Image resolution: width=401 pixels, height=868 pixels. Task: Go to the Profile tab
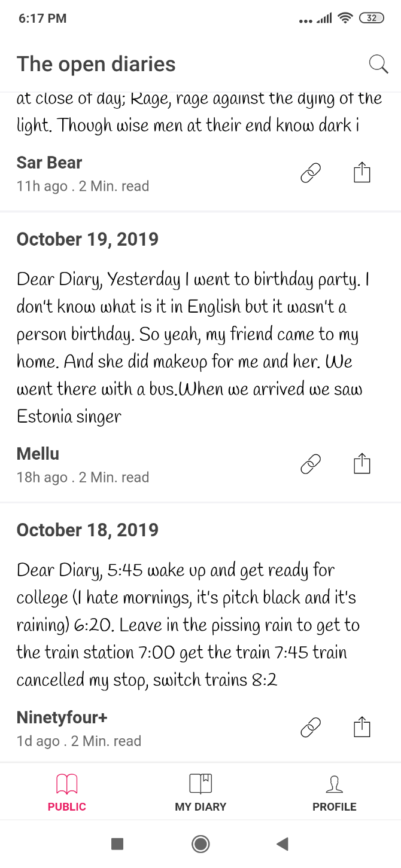(334, 792)
